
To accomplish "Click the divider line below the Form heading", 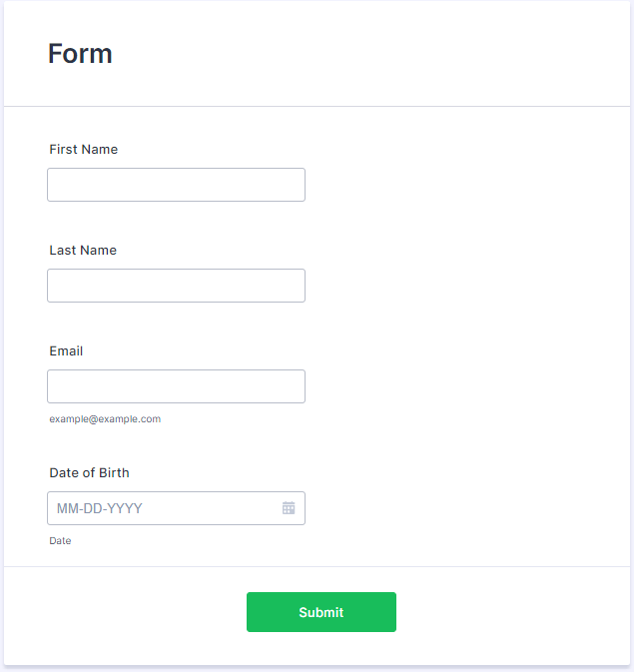I will pyautogui.click(x=317, y=106).
